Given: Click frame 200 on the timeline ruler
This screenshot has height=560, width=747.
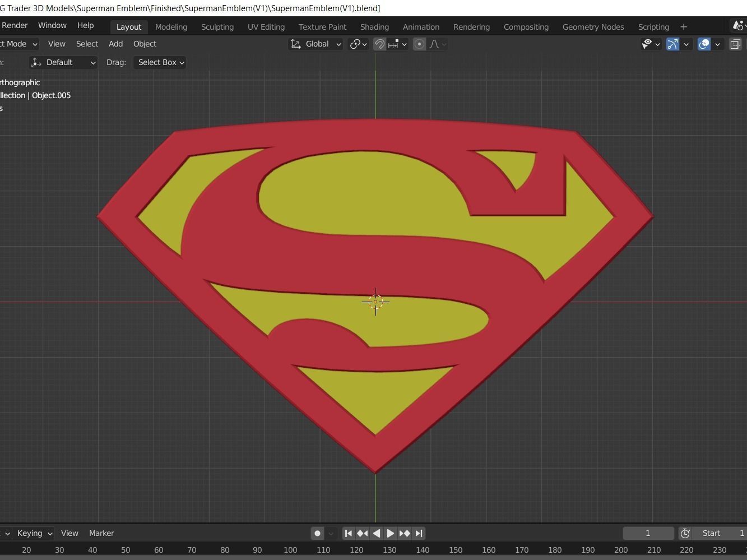Looking at the screenshot, I should pos(621,550).
